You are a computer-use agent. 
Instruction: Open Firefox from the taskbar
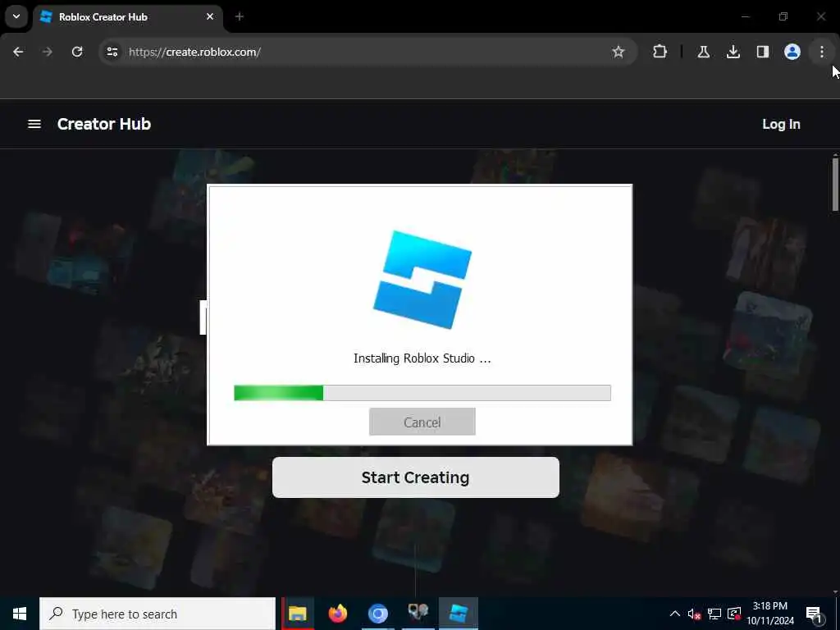pyautogui.click(x=337, y=614)
